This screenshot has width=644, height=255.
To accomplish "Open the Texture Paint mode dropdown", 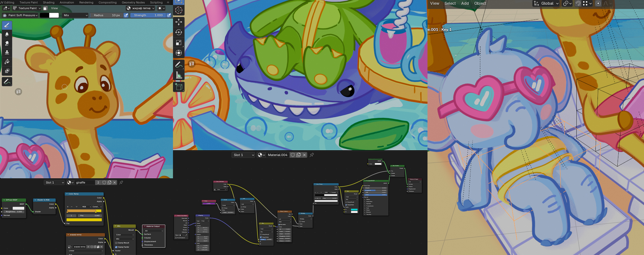I will (x=27, y=8).
